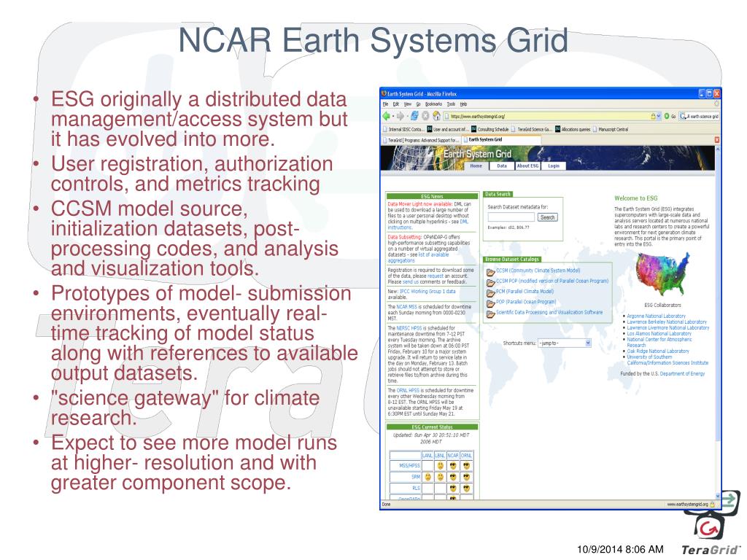The height and width of the screenshot is (560, 747).
Task: Click the status bar lock icon
Action: point(713,504)
